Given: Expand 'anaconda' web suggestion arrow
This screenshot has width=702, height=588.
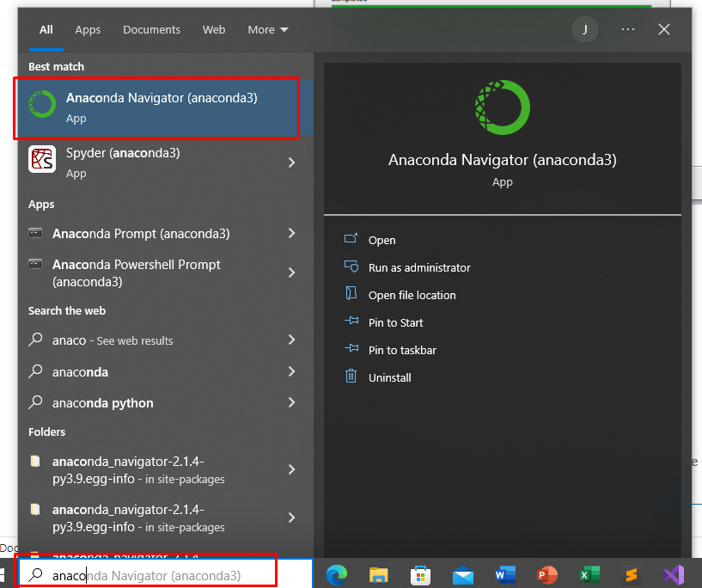Looking at the screenshot, I should (x=291, y=371).
